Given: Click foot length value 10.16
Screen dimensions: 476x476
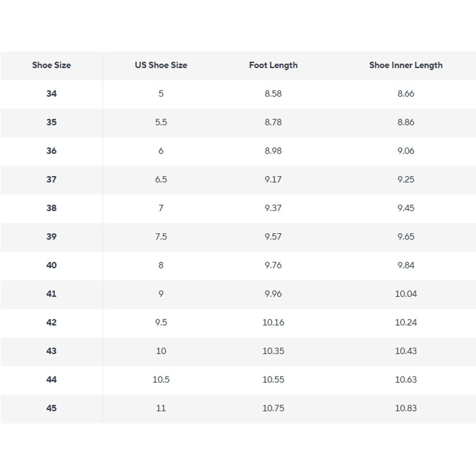Looking at the screenshot, I should (x=273, y=322).
